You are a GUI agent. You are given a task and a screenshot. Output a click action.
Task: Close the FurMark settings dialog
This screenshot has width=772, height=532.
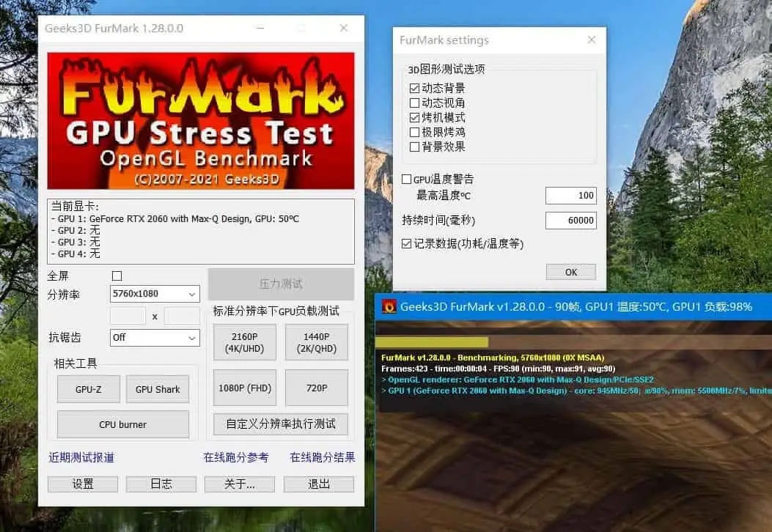click(590, 40)
